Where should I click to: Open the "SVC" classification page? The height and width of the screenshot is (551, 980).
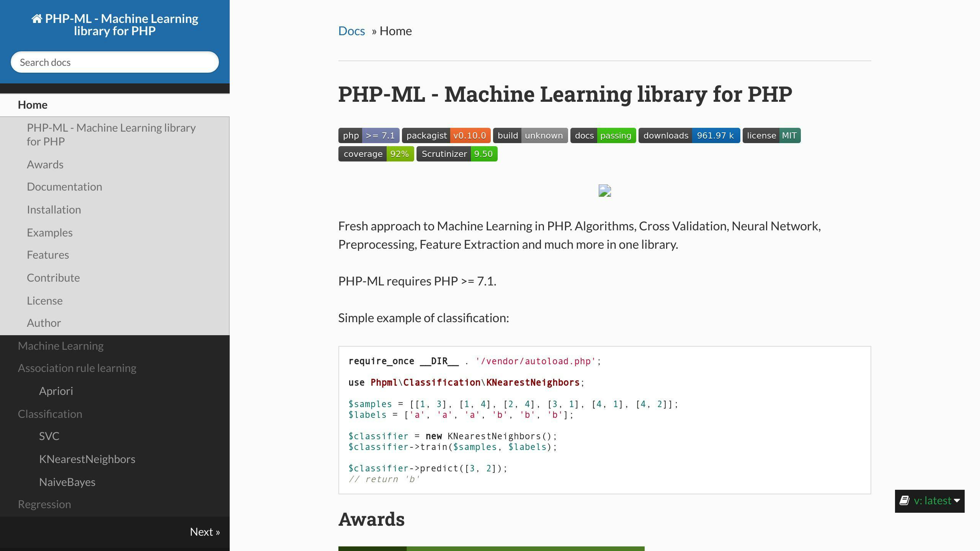click(49, 436)
